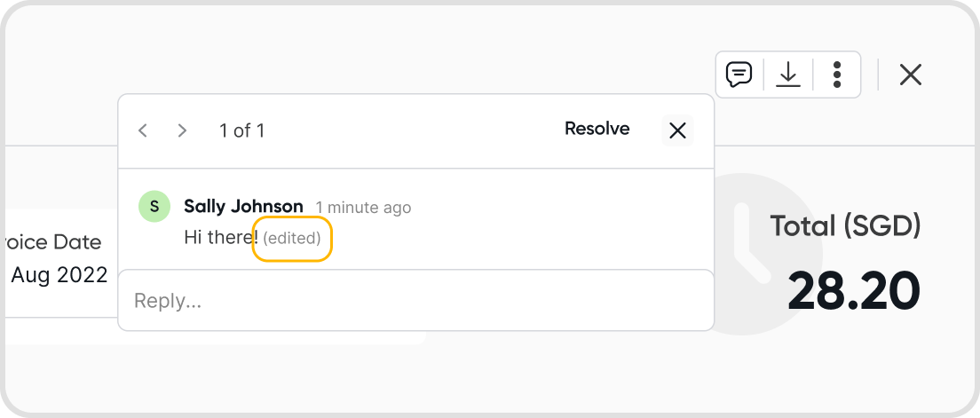This screenshot has width=980, height=418.
Task: Click the "Hi there!" comment text
Action: click(x=220, y=238)
